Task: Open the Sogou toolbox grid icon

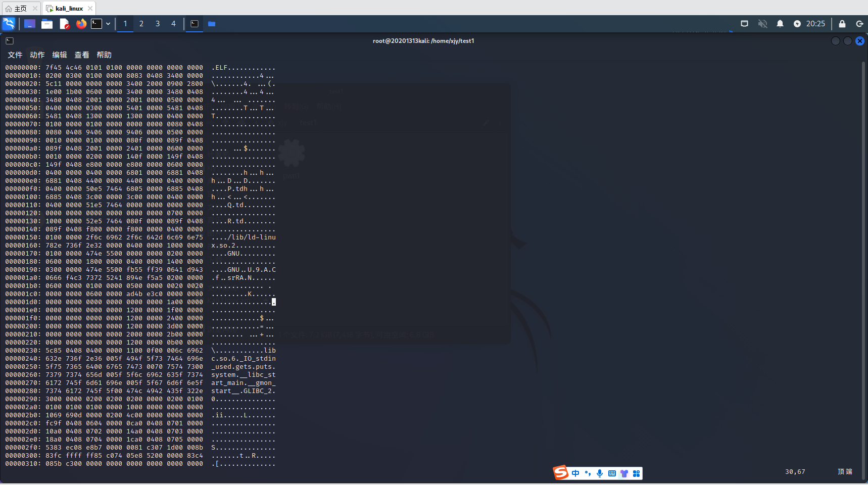Action: pyautogui.click(x=636, y=473)
